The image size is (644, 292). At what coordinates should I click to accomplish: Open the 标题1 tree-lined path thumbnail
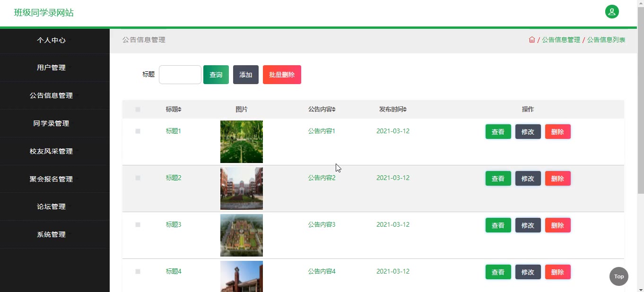[x=242, y=142]
